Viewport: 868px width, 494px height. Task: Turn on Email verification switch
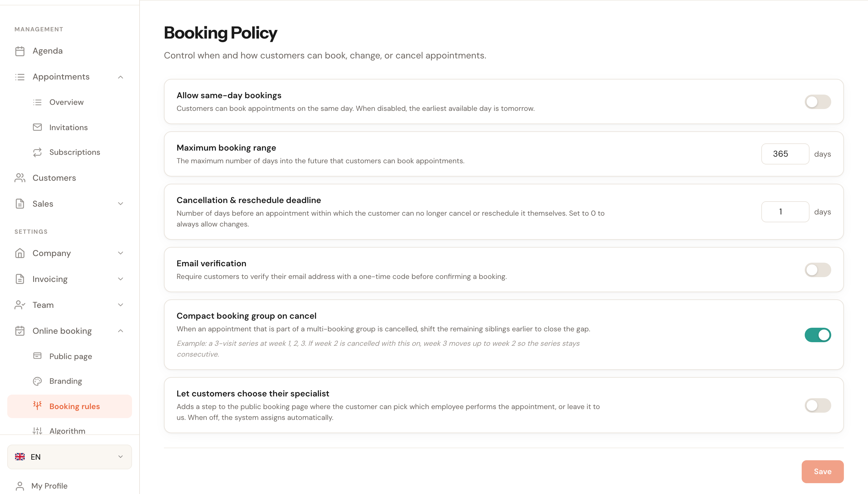tap(817, 270)
